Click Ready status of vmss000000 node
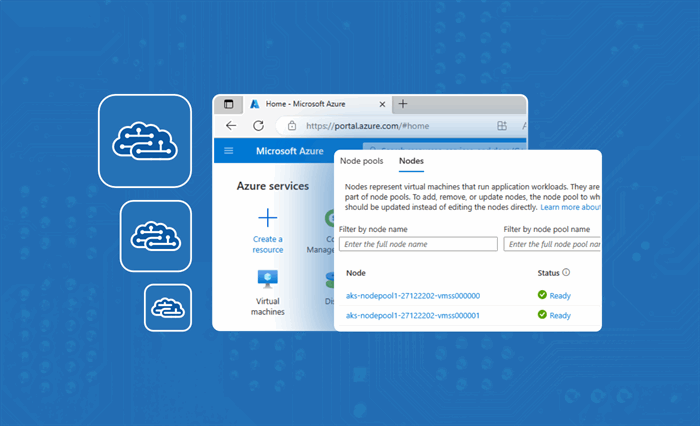Viewport: 700px width, 426px height. [x=560, y=296]
